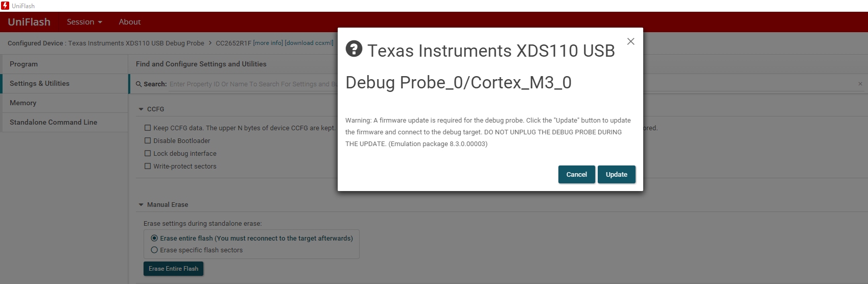
Task: Enable Write-protect sectors checkbox
Action: click(148, 166)
